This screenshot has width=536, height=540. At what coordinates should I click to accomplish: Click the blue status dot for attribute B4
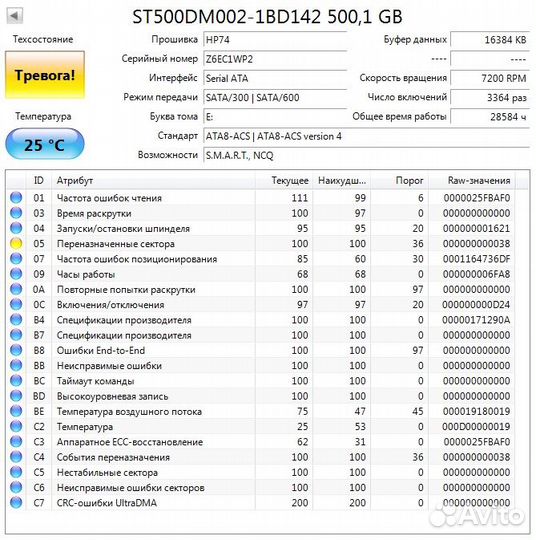coord(16,320)
